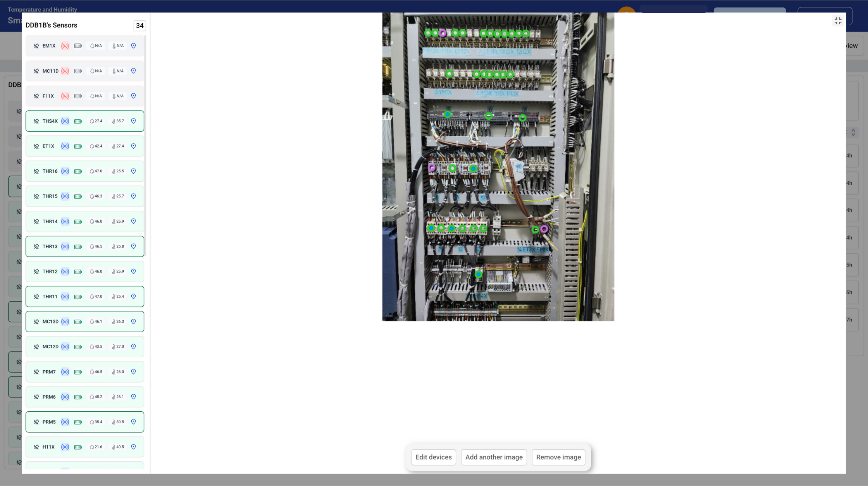
Task: Select the THR11 sensor name
Action: coord(50,297)
